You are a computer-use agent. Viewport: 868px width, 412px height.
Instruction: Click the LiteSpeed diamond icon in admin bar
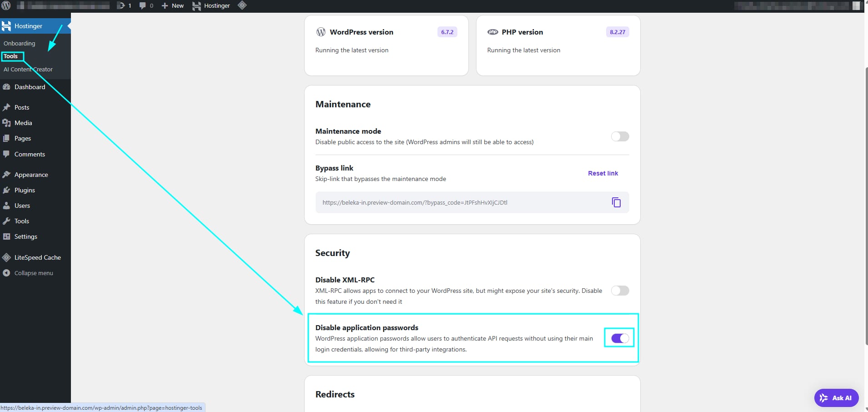242,5
